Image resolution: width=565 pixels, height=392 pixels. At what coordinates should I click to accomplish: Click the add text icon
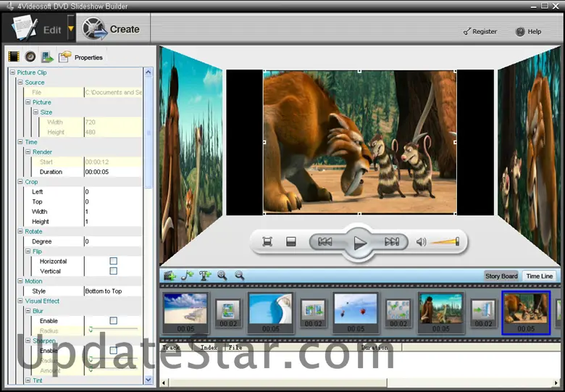coord(205,276)
